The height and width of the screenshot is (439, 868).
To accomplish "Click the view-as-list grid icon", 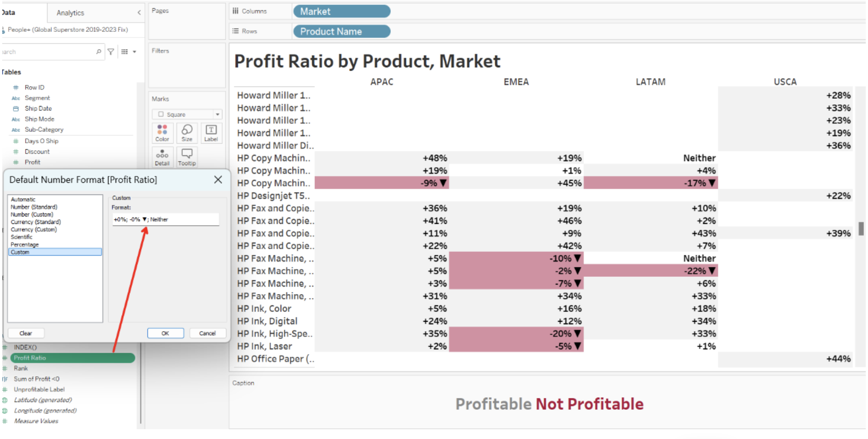I will coord(125,52).
